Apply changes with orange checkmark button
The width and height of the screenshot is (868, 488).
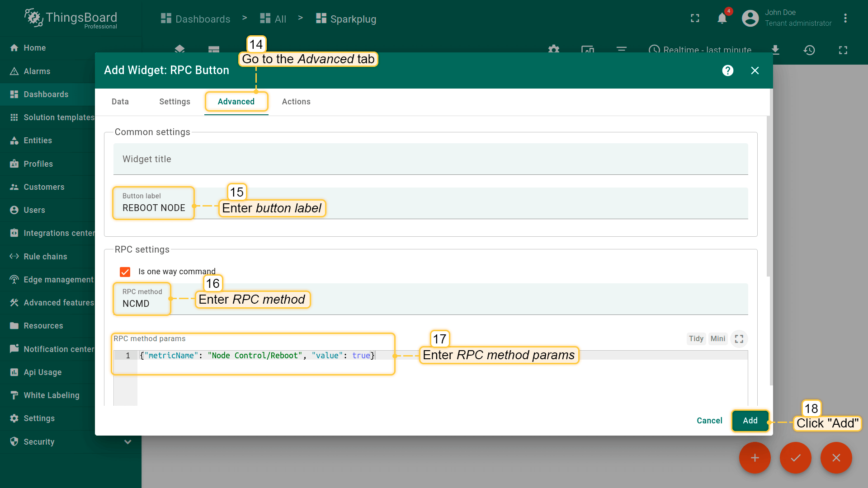point(795,458)
